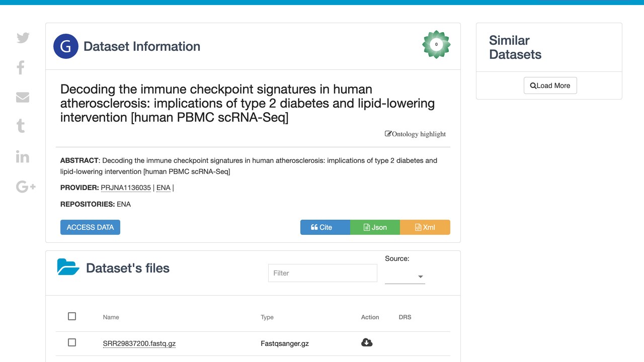Image resolution: width=644 pixels, height=362 pixels.
Task: Open the Source dropdown
Action: [405, 277]
